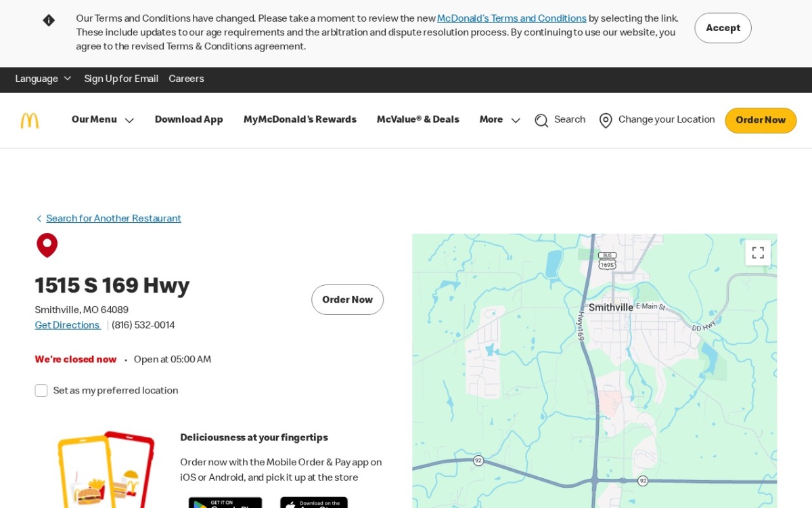
Task: Check Set as my preferred location
Action: (41, 391)
